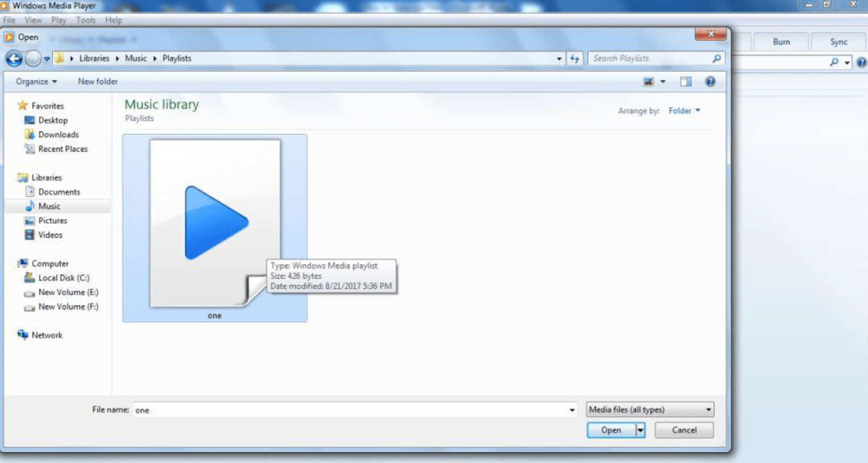Select Libraries in the navigation pane
Image resolution: width=868 pixels, height=463 pixels.
pyautogui.click(x=47, y=177)
